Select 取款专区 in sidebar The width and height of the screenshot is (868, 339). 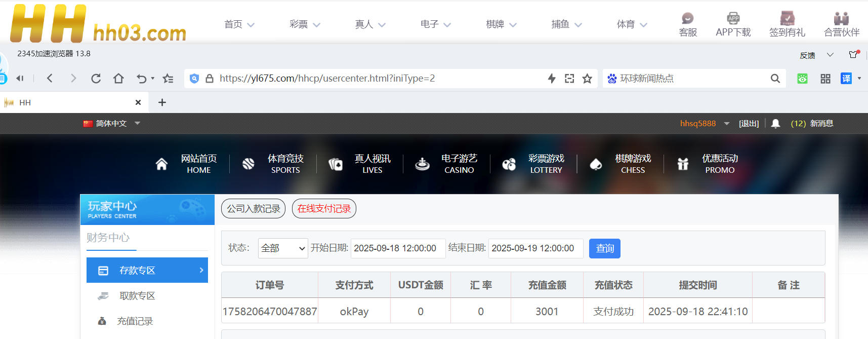tap(137, 296)
